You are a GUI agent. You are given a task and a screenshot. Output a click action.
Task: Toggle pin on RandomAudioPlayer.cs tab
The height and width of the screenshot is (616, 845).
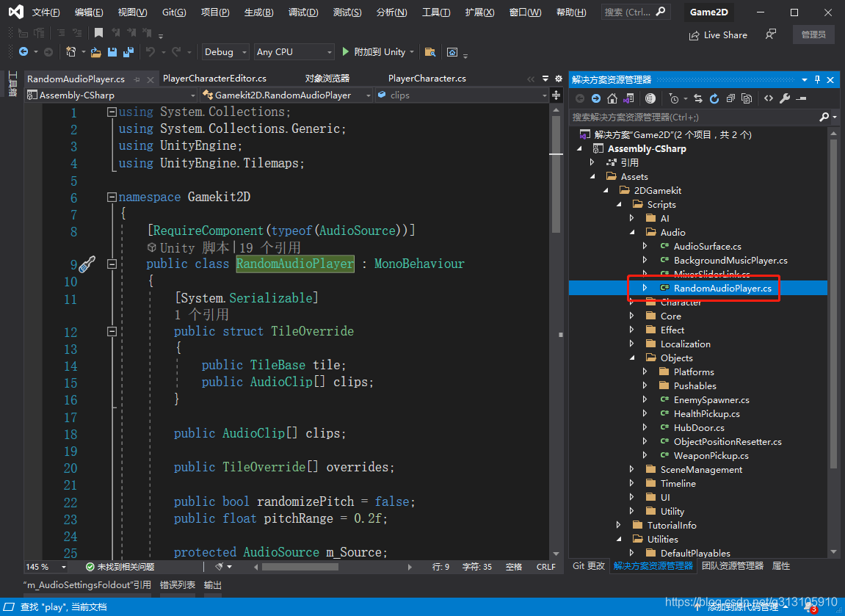pyautogui.click(x=137, y=79)
